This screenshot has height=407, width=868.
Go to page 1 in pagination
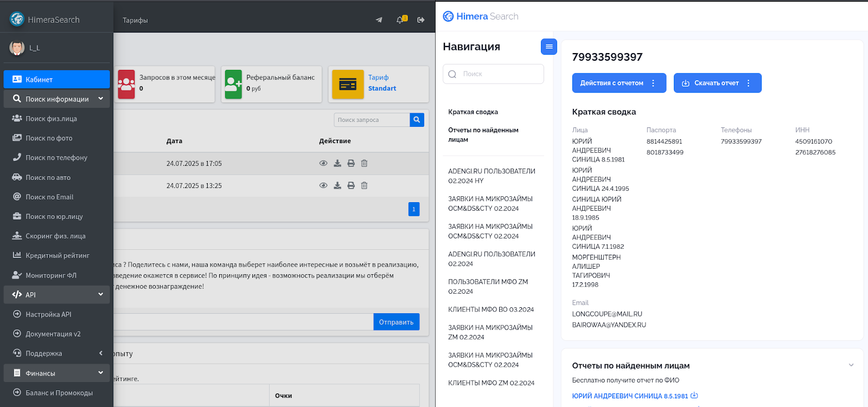[413, 209]
